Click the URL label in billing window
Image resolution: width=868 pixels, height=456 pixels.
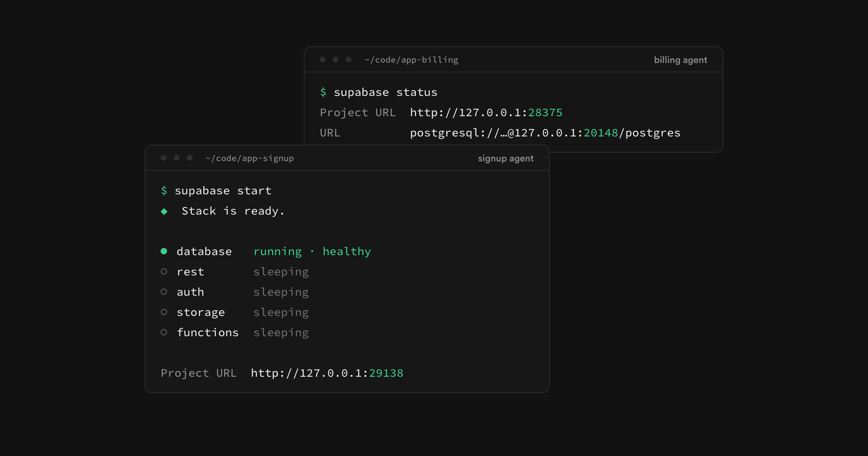pyautogui.click(x=330, y=133)
